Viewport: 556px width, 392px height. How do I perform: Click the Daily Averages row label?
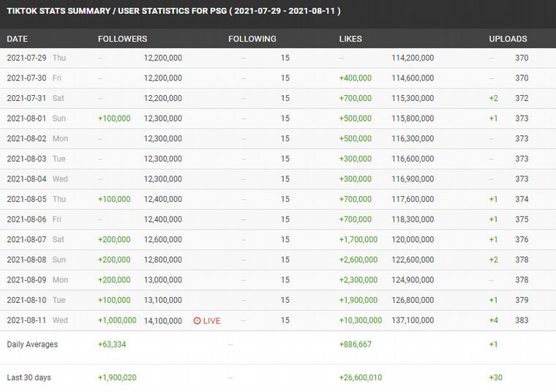(x=32, y=344)
